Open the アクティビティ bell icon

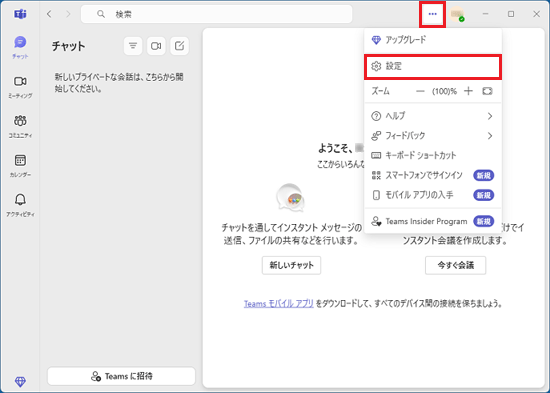coord(20,205)
